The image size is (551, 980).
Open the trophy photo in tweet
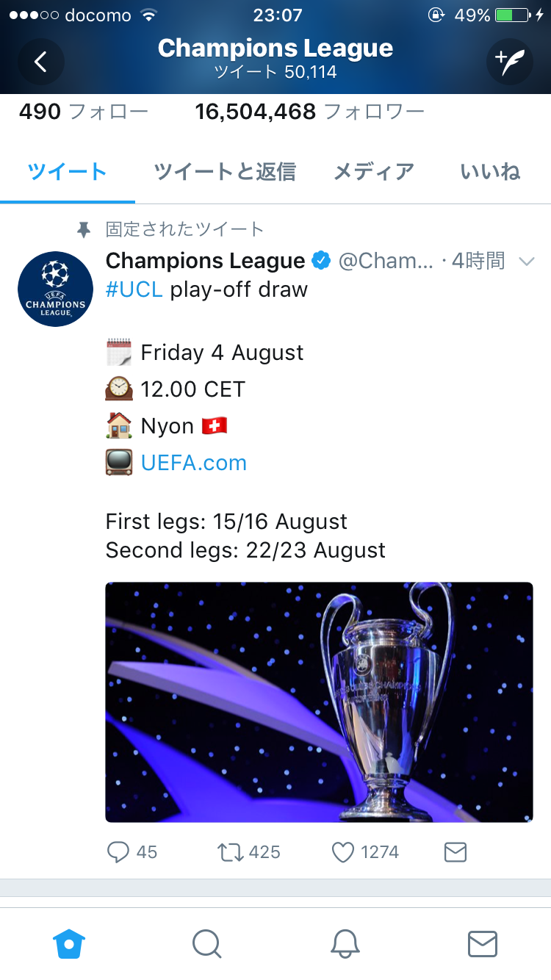319,702
